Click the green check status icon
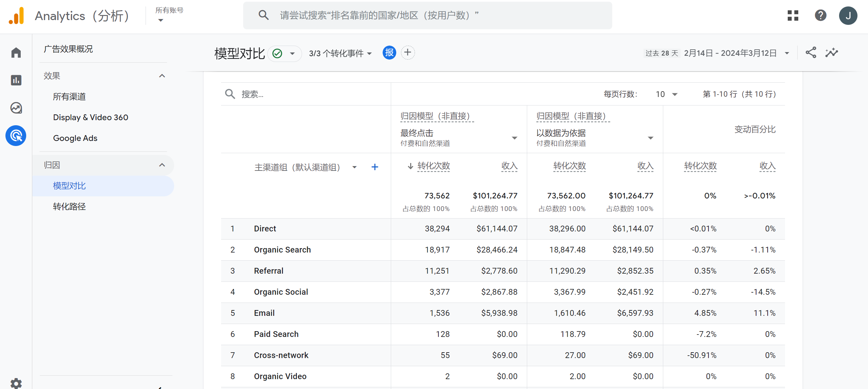This screenshot has height=389, width=868. [278, 53]
